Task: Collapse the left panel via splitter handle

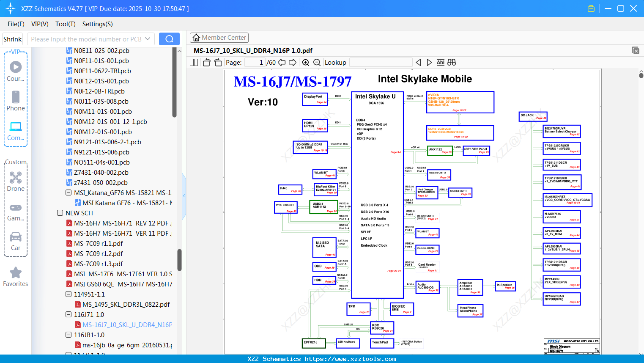Action: [x=184, y=195]
